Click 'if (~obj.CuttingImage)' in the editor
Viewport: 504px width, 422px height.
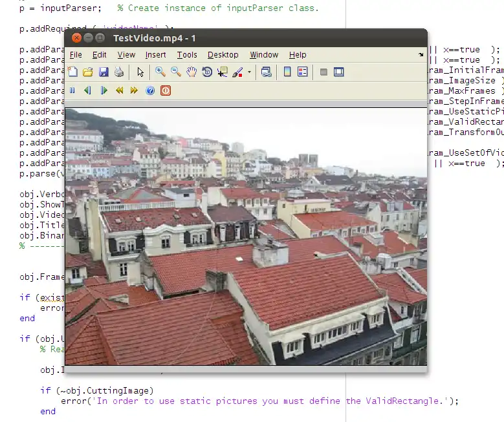pyautogui.click(x=97, y=391)
